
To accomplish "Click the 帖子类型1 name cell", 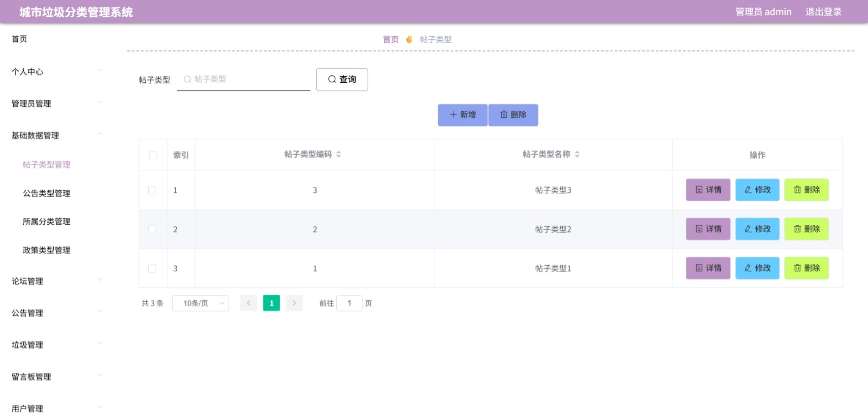I will tap(553, 269).
